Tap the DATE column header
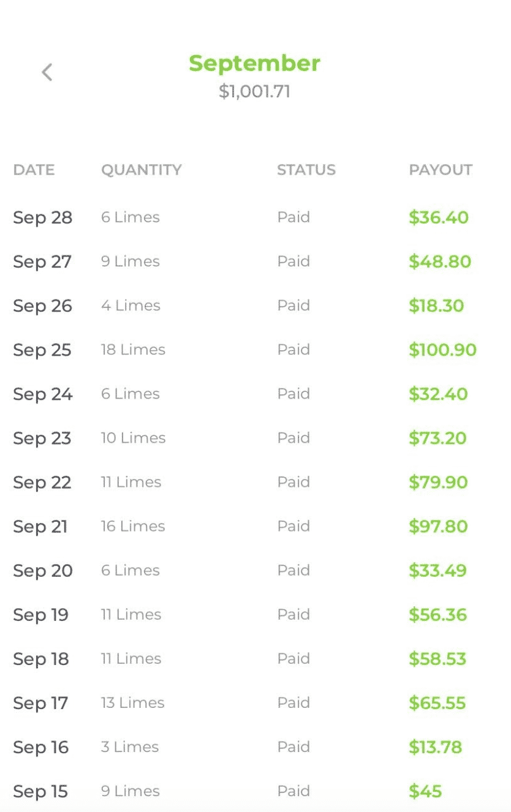Image resolution: width=511 pixels, height=812 pixels. pyautogui.click(x=34, y=170)
